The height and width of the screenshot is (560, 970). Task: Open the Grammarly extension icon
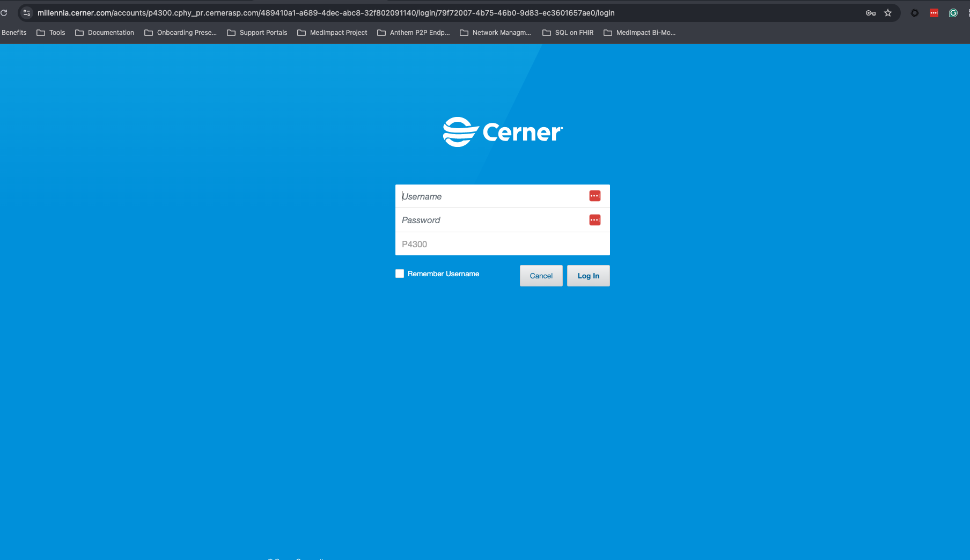[953, 13]
